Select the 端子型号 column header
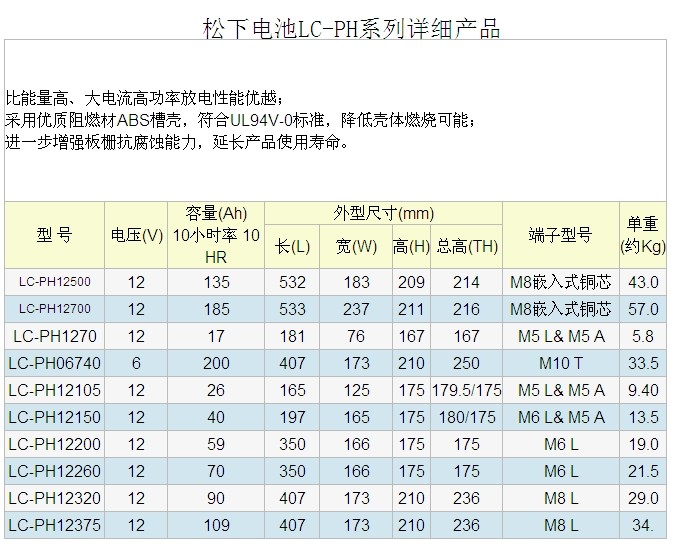Image resolution: width=687 pixels, height=551 pixels. coord(560,235)
